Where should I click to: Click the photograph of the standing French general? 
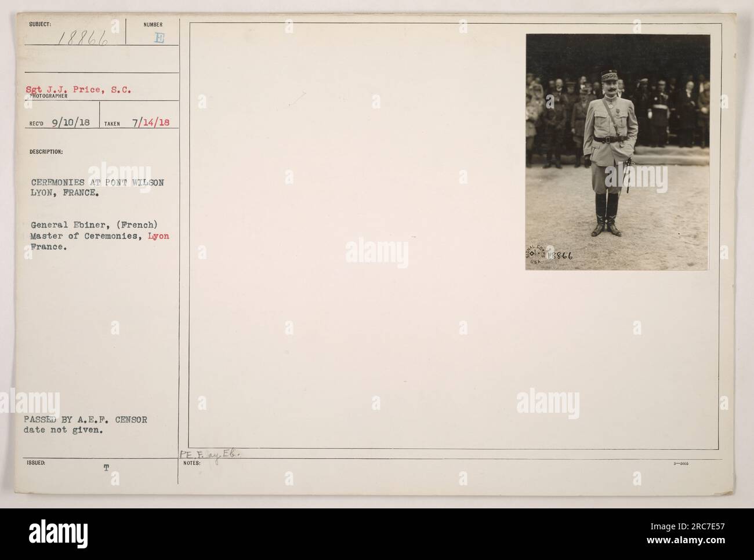click(617, 152)
